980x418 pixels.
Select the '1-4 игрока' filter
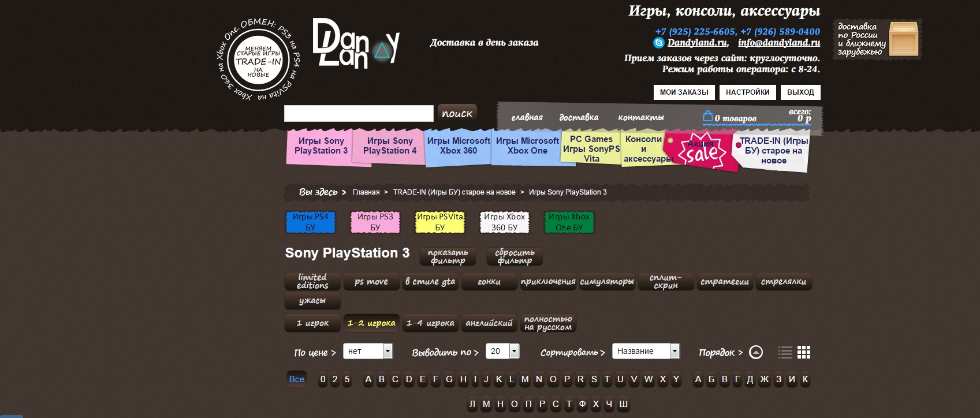click(x=430, y=323)
